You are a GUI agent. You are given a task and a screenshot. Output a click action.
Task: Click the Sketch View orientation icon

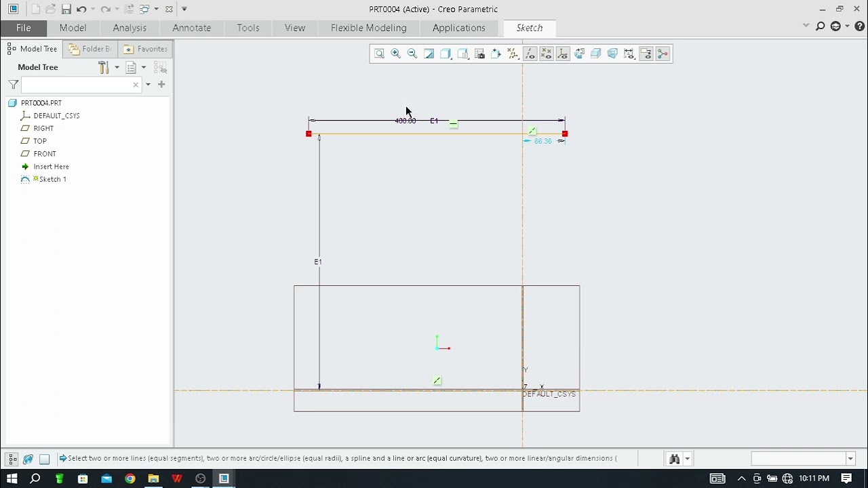point(496,54)
